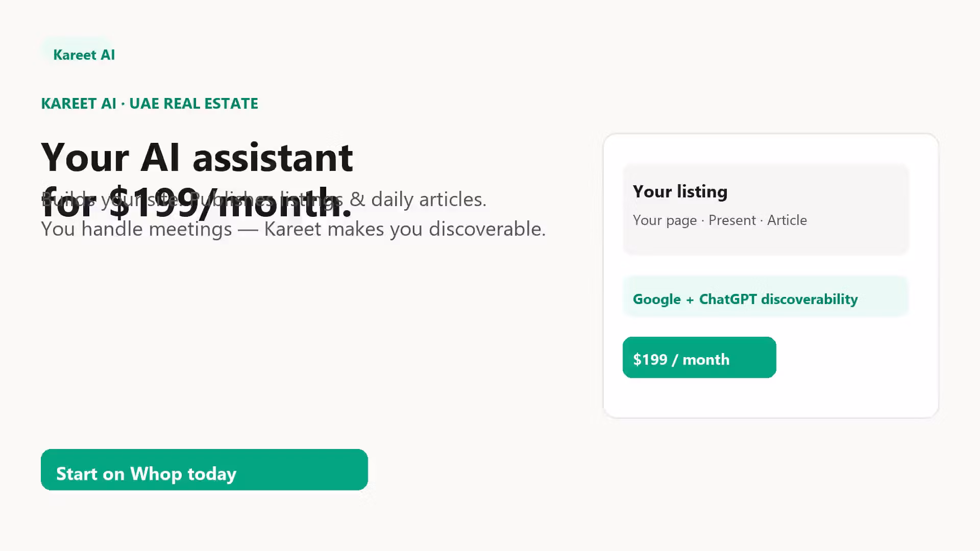Screen dimensions: 980x551
Task: Click the 'Your AI assistant' headline
Action: pyautogui.click(x=197, y=157)
